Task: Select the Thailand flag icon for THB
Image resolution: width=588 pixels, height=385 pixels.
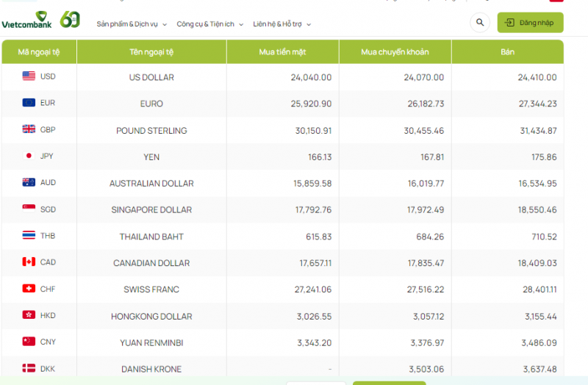Action: tap(29, 236)
